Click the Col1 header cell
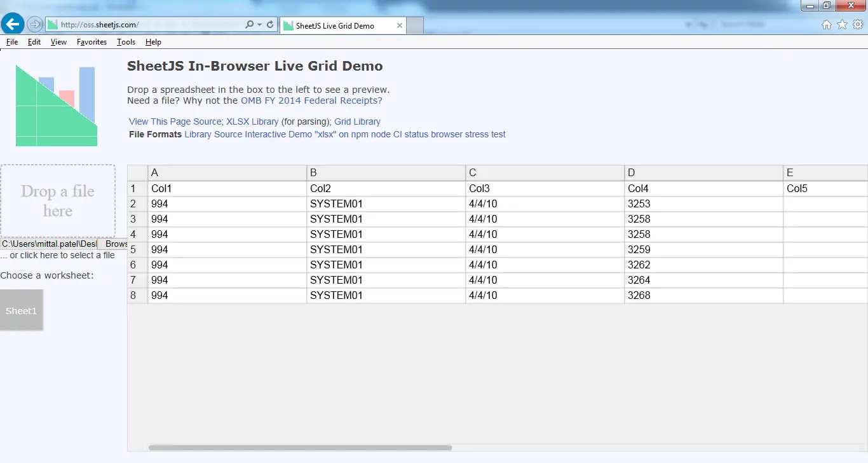Screen dimensions: 868x463 (x=227, y=189)
